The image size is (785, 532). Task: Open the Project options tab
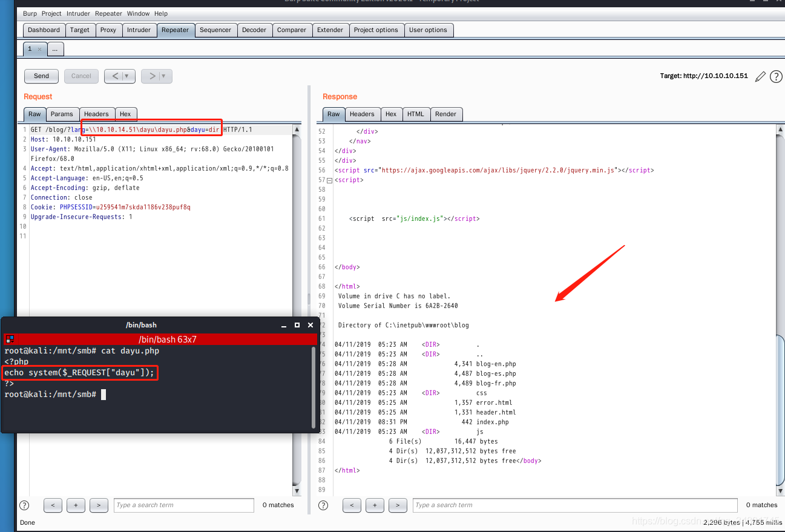(x=376, y=30)
